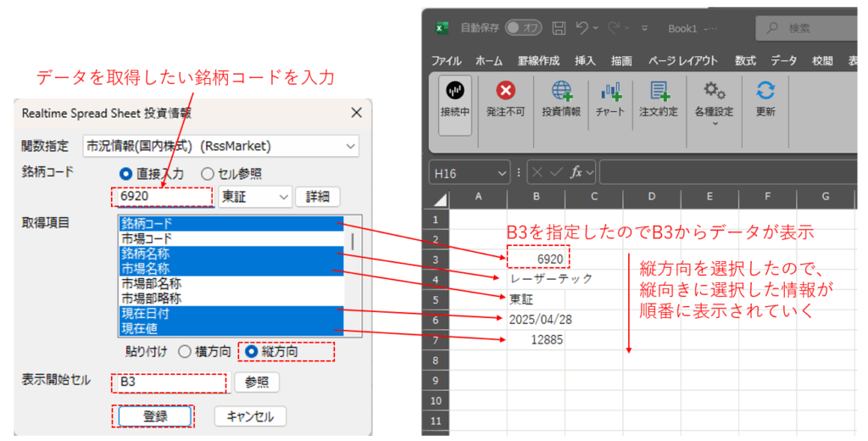Switch to the 数式 ribbon tab
This screenshot has height=441, width=868.
[x=746, y=61]
